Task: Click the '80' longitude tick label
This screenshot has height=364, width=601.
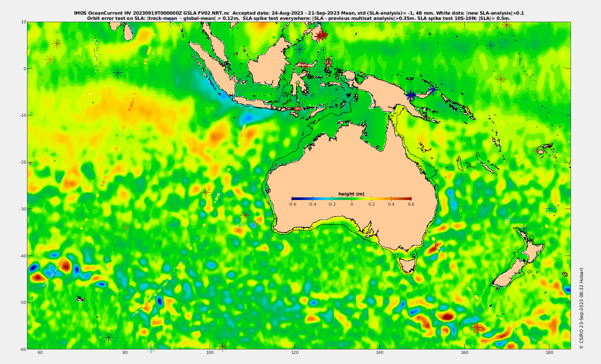Action: tap(125, 353)
